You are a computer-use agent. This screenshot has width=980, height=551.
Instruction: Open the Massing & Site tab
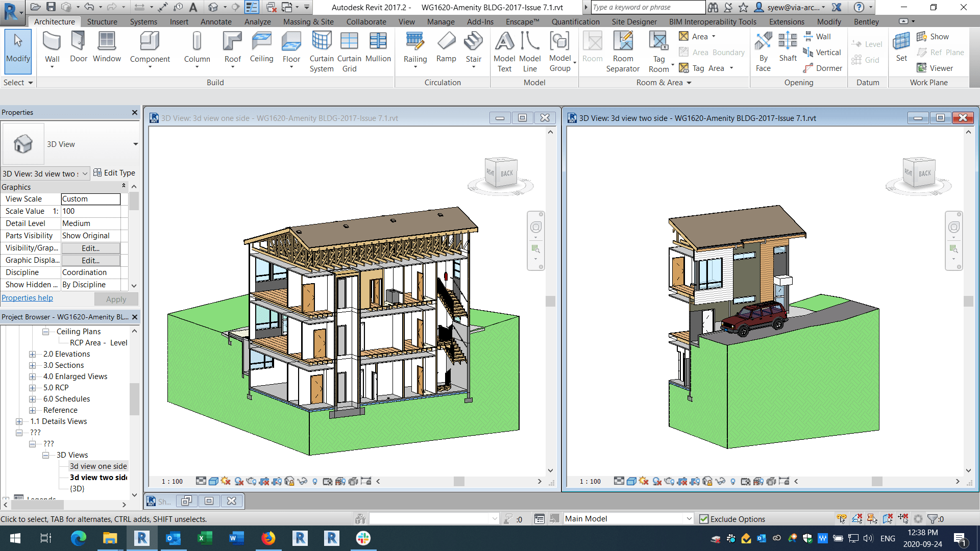(308, 21)
